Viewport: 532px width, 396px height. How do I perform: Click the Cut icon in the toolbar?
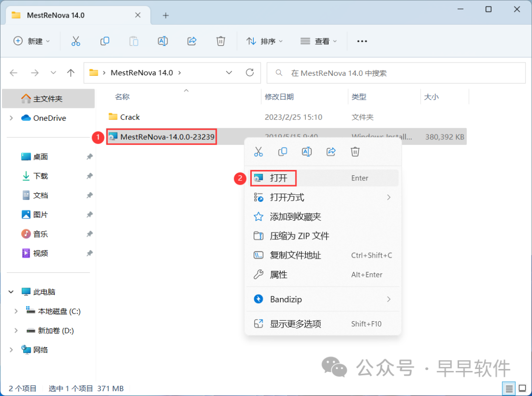click(x=75, y=41)
